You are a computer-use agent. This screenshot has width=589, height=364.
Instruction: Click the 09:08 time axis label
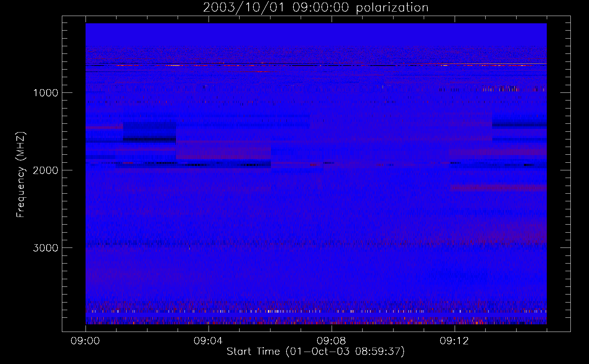[x=331, y=341]
